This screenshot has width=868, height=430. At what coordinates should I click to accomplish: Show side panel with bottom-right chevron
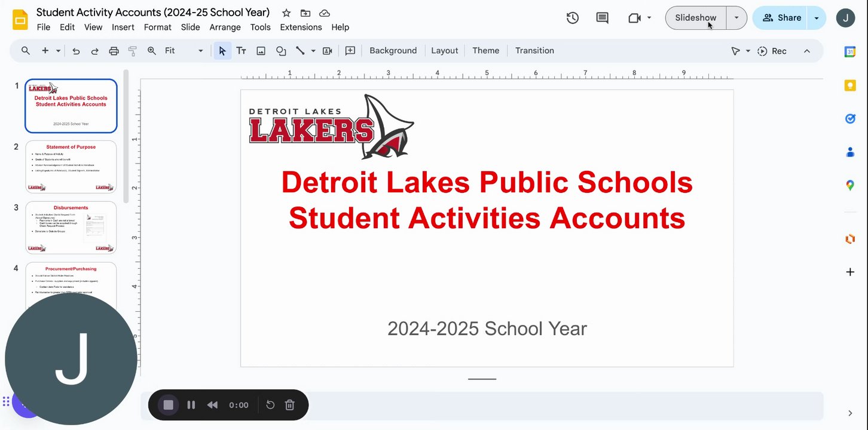coord(850,413)
